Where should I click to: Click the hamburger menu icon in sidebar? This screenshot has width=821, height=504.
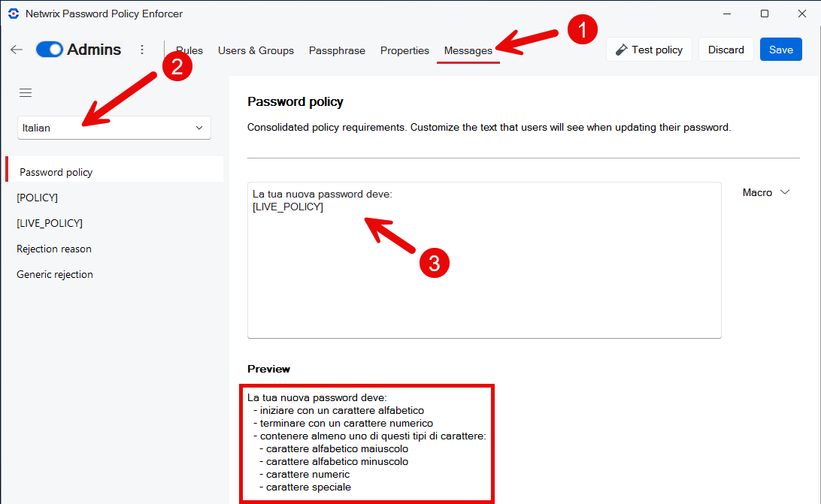[x=26, y=92]
